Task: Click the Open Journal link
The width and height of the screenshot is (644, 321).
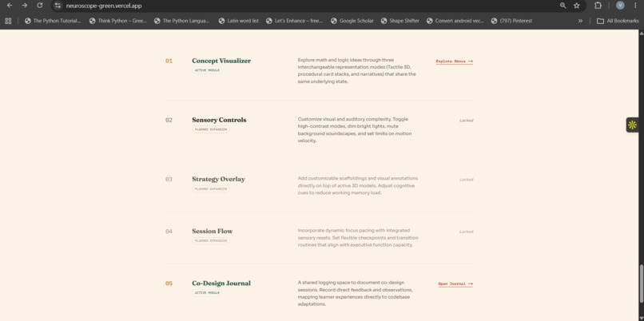Action: point(455,283)
